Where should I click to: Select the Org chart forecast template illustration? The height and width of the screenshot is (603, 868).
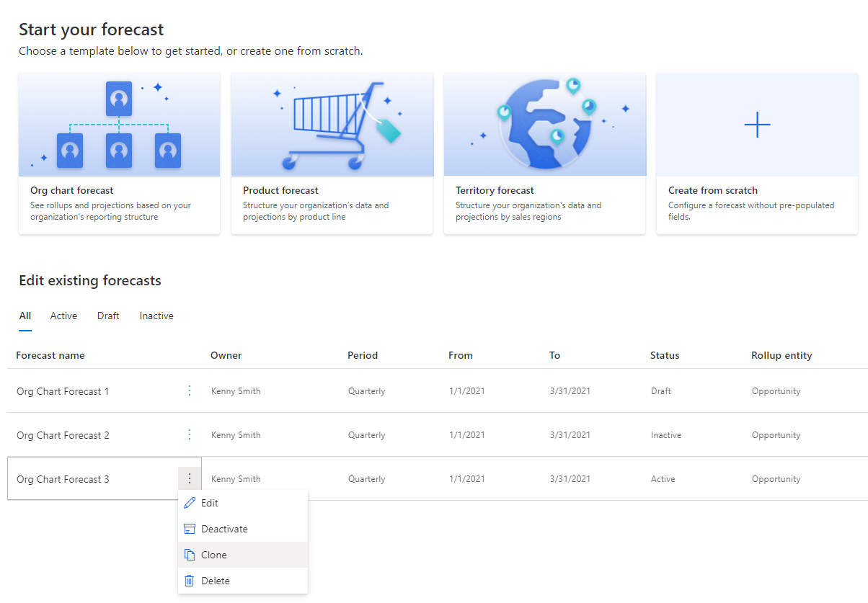pyautogui.click(x=119, y=125)
